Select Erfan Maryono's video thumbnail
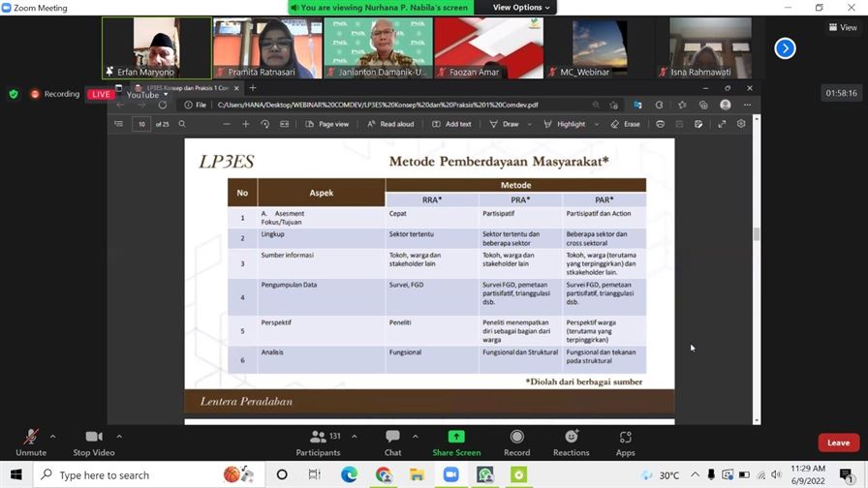The height and width of the screenshot is (488, 868). coord(156,47)
